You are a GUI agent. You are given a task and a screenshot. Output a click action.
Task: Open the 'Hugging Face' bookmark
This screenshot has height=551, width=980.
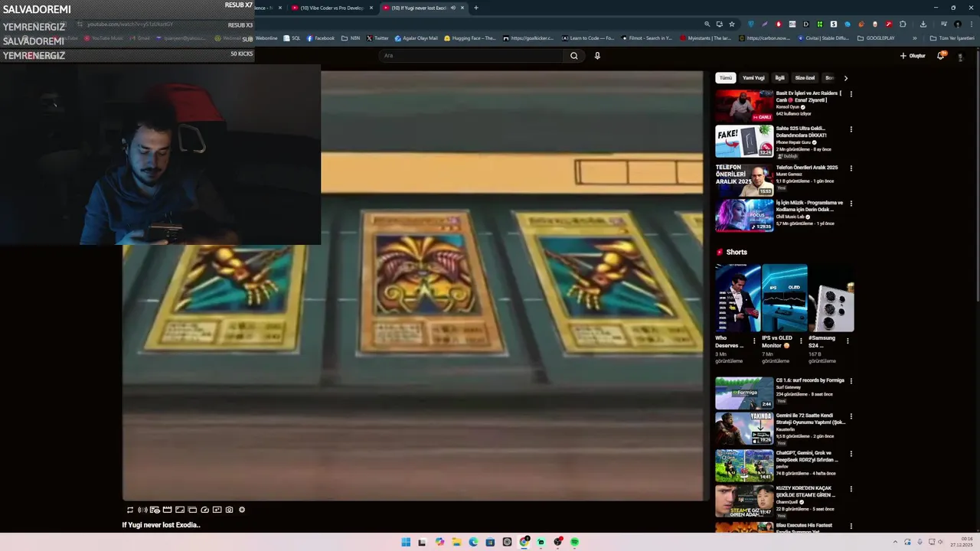tap(470, 38)
